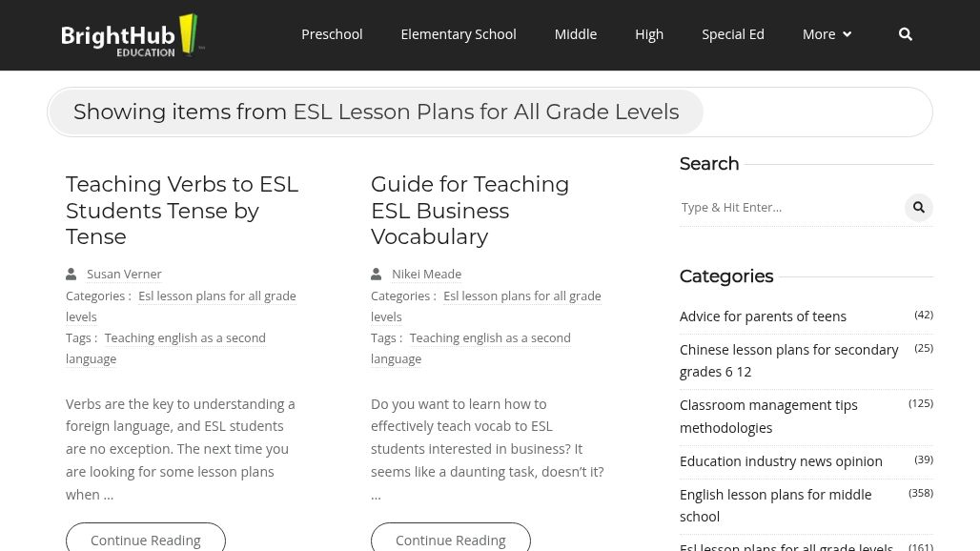980x551 pixels.
Task: Expand the More menu dropdown
Action: click(826, 34)
